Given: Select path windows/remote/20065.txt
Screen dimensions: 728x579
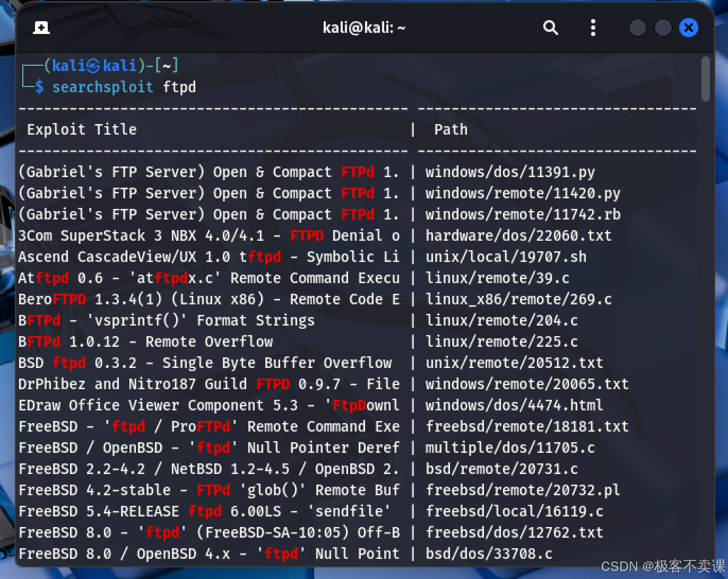Looking at the screenshot, I should (527, 384).
